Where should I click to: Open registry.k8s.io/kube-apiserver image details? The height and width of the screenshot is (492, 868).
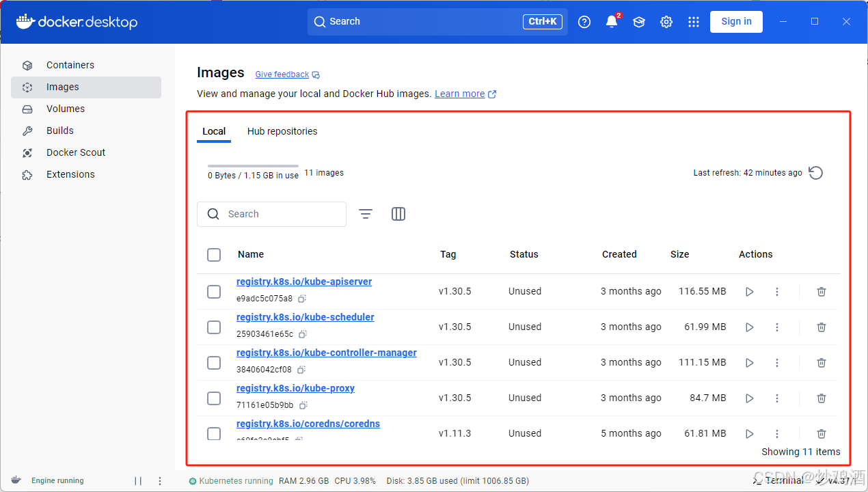coord(304,282)
